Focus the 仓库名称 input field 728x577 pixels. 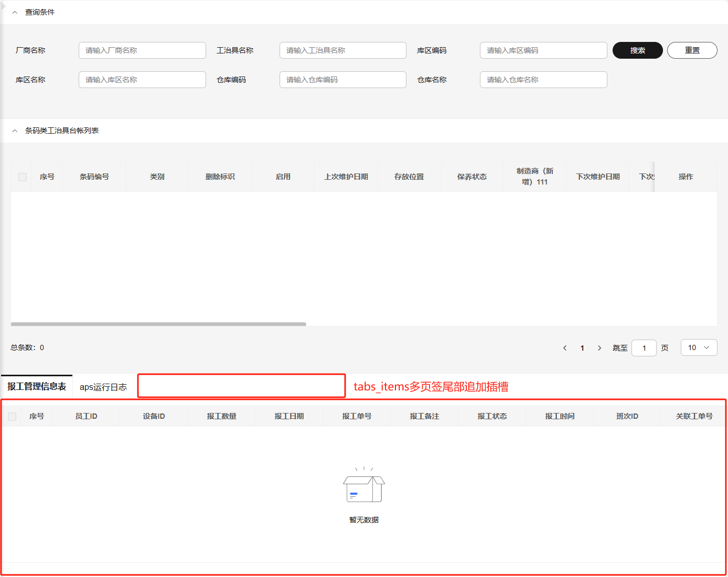pyautogui.click(x=543, y=80)
